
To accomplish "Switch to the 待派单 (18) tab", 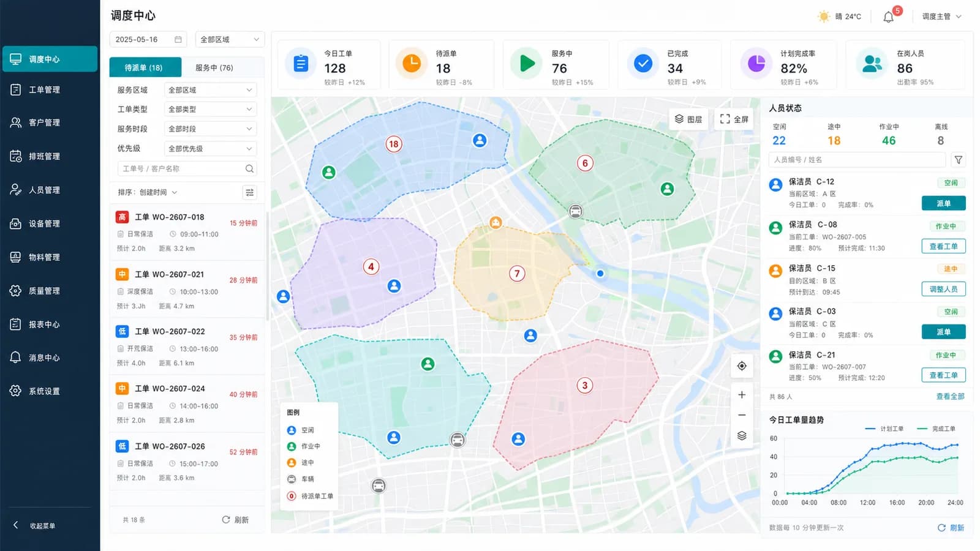I will [145, 67].
